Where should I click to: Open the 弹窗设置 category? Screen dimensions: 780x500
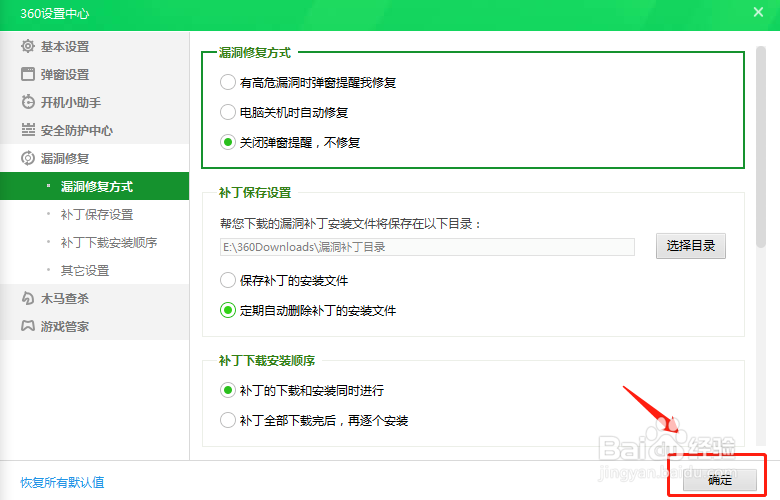(95, 74)
